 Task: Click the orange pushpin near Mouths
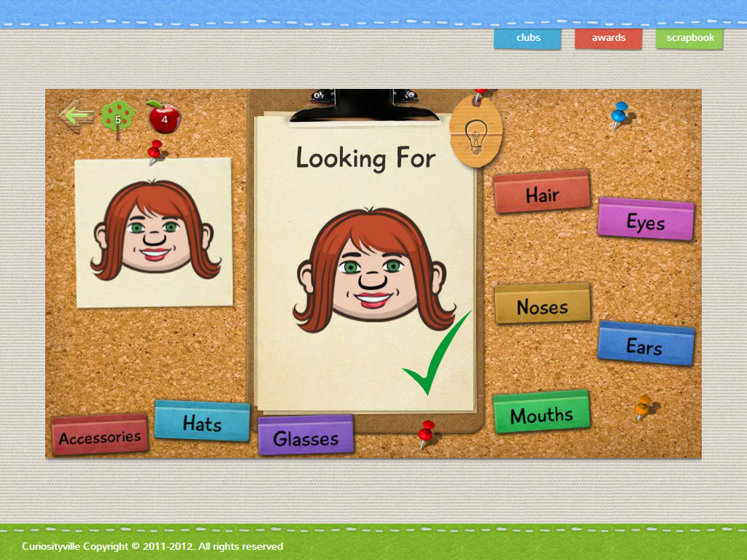coord(644,406)
